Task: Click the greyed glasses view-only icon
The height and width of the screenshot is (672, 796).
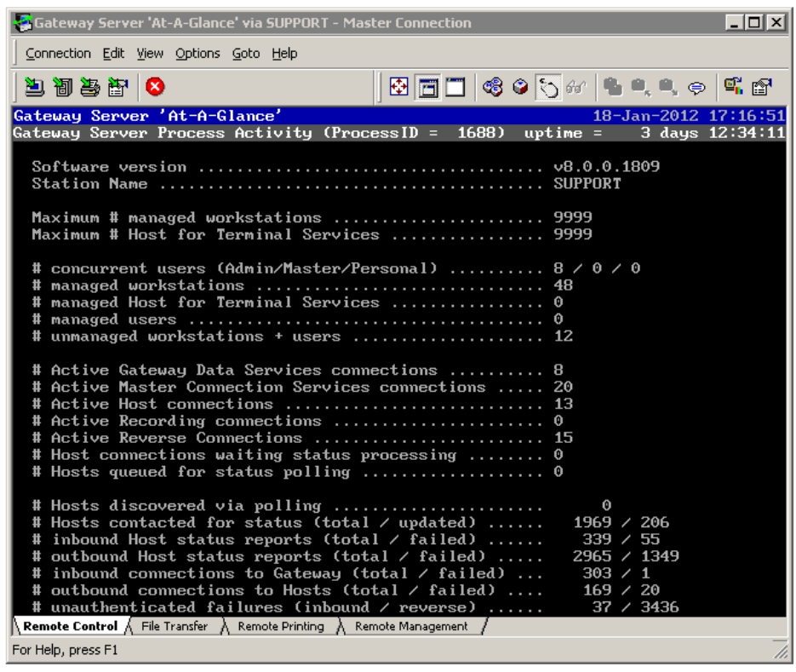Action: 576,88
